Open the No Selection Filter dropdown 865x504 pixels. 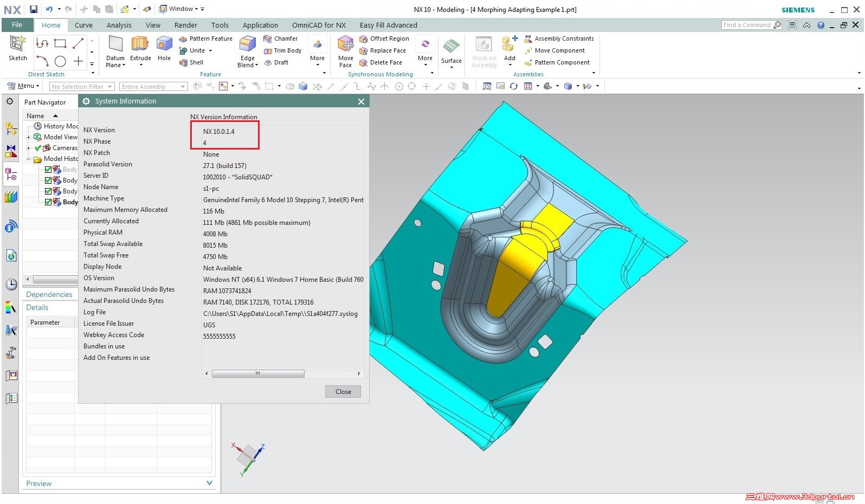pyautogui.click(x=82, y=87)
